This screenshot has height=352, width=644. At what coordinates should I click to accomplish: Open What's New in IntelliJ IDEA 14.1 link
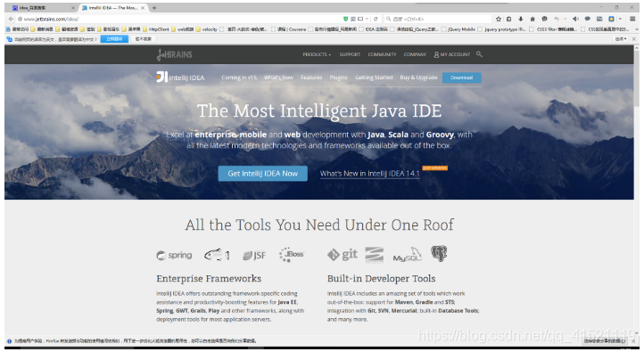tap(369, 174)
